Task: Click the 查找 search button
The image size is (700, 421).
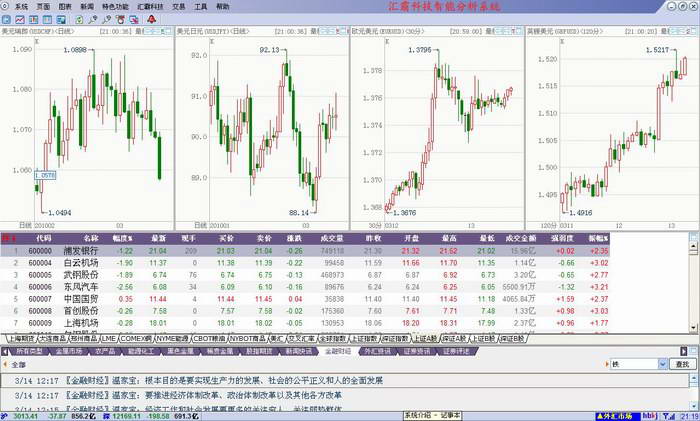Action: point(683,364)
